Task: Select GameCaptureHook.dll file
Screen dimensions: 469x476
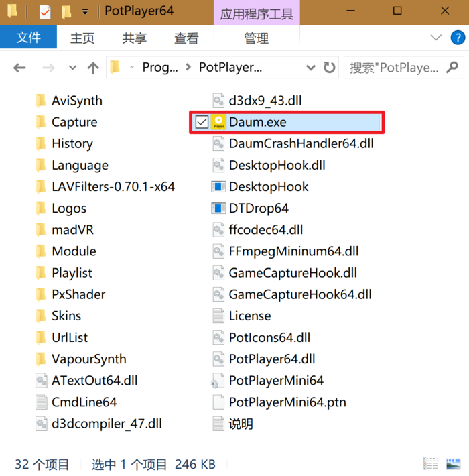Action: pyautogui.click(x=285, y=273)
